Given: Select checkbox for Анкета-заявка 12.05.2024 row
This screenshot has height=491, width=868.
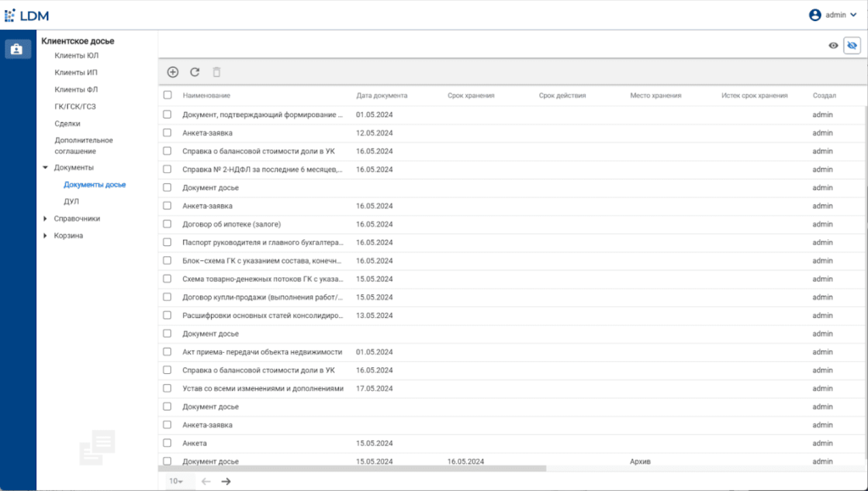Looking at the screenshot, I should pos(168,132).
